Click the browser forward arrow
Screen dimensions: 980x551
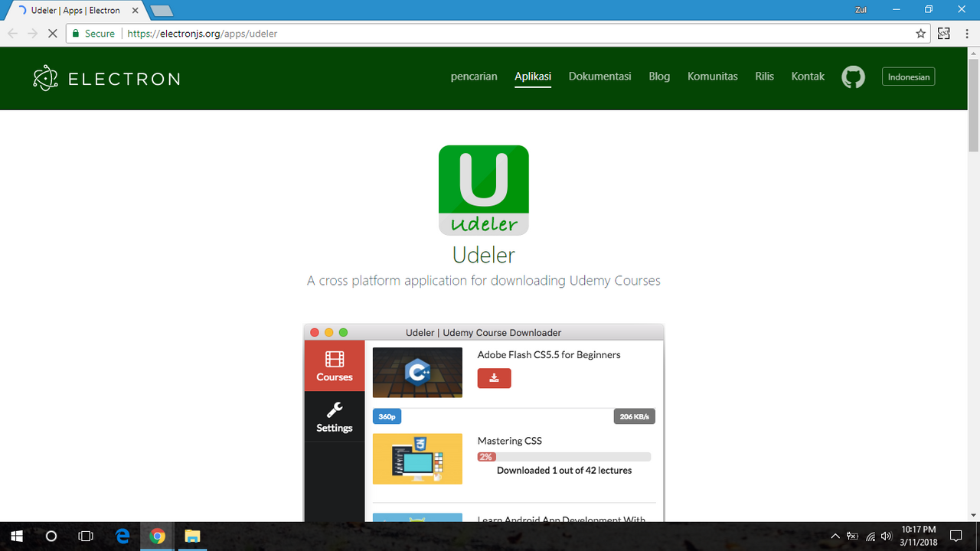click(x=32, y=34)
